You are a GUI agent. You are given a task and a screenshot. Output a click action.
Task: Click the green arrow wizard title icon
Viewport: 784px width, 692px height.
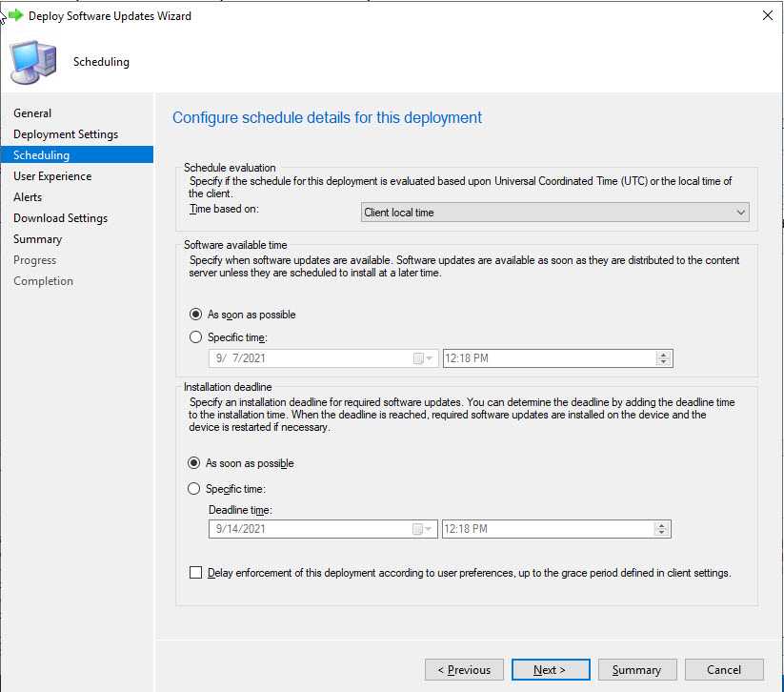tap(15, 15)
